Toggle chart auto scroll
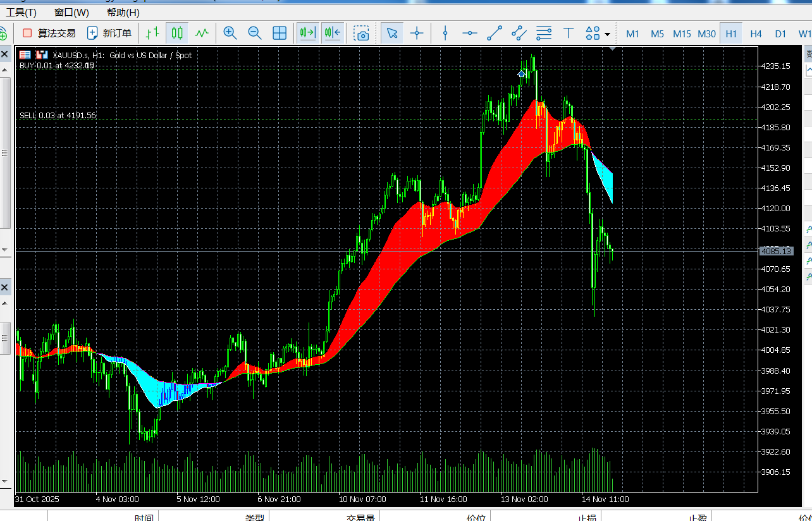812x521 pixels. (308, 34)
